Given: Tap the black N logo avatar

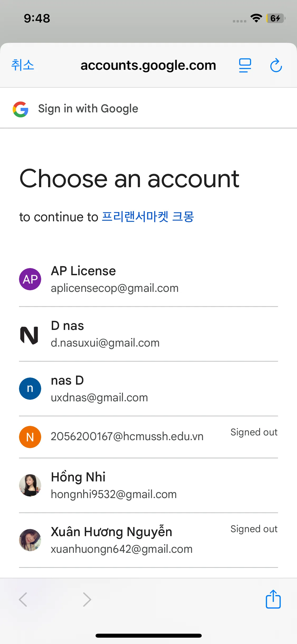Looking at the screenshot, I should (30, 335).
